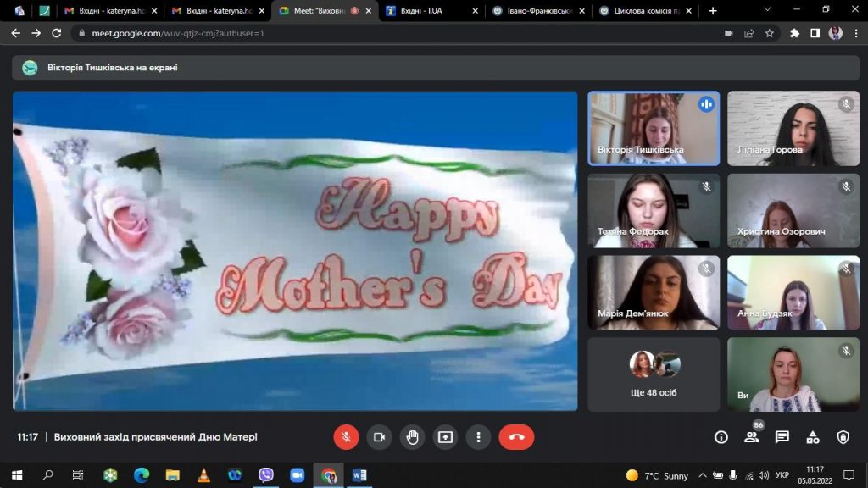
Task: Open the chat messages panel
Action: 782,437
